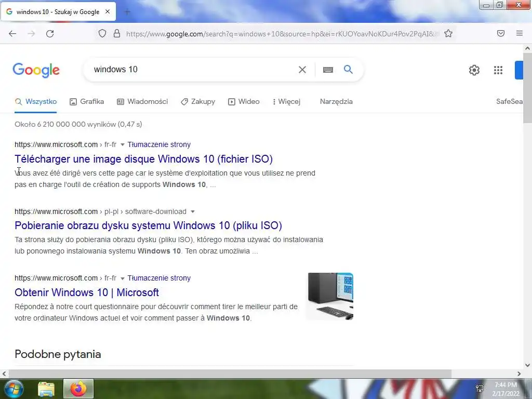Open the on-screen keyboard input tool
532x399 pixels.
coord(328,70)
